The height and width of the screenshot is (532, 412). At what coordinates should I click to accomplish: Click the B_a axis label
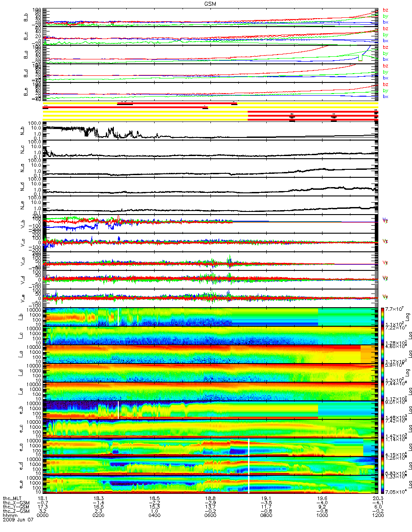[27, 55]
